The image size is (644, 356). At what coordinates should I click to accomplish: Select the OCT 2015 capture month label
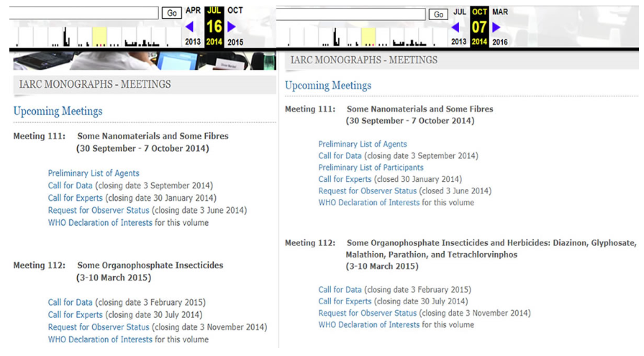point(235,10)
